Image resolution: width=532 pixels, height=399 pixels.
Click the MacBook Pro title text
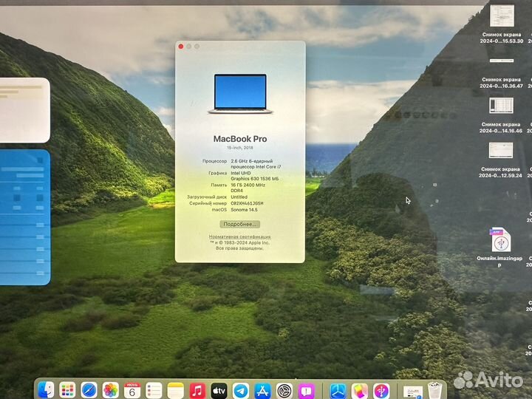click(240, 139)
